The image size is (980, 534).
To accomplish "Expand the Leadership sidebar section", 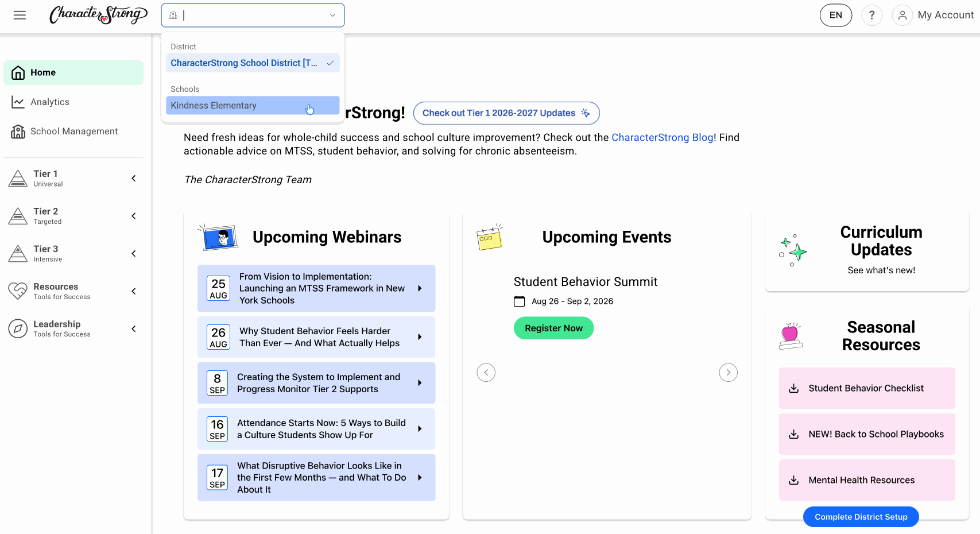I will tap(134, 329).
